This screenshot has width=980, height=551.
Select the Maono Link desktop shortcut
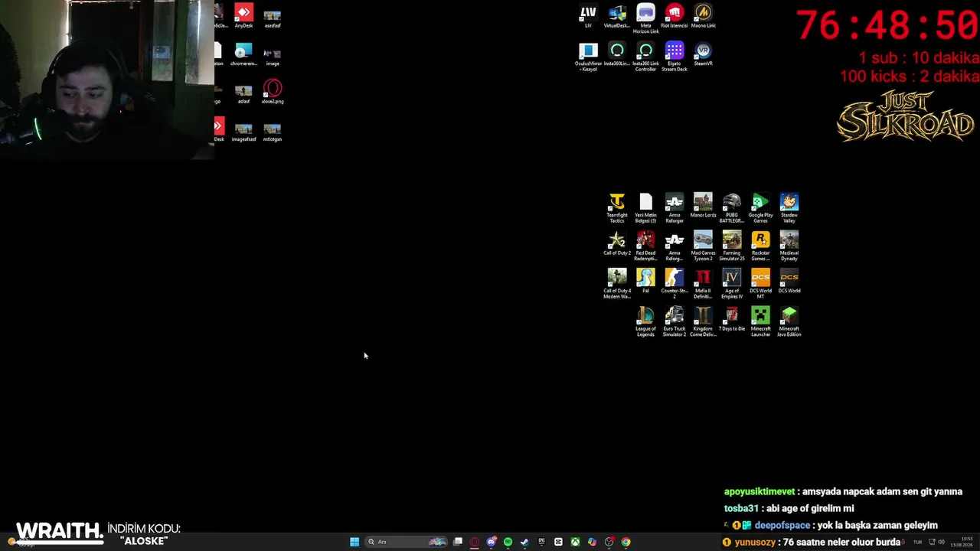point(703,16)
